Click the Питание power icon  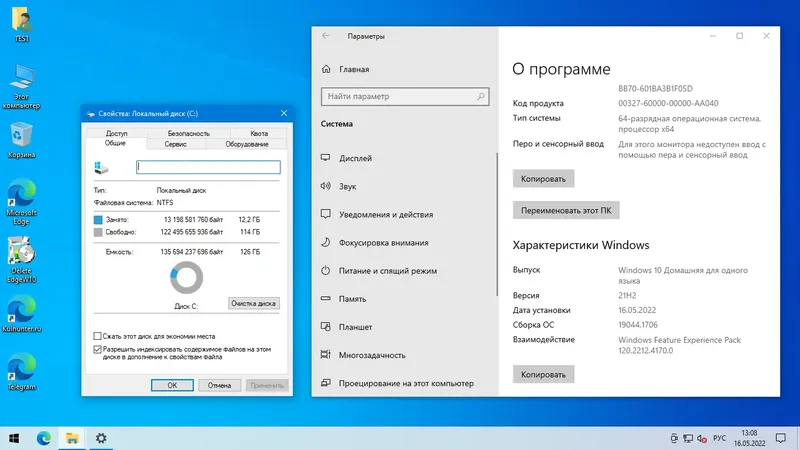point(326,270)
